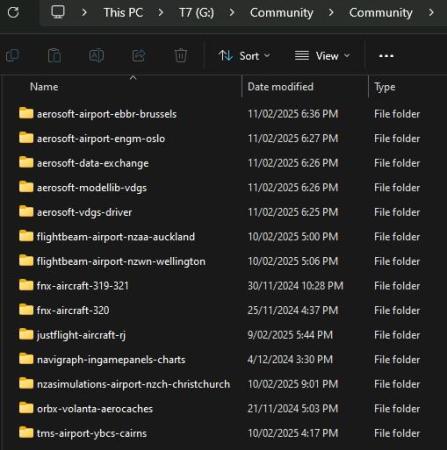Image resolution: width=447 pixels, height=450 pixels.
Task: Click folder icon of justflight-aircraft-rj
Action: [x=26, y=335]
